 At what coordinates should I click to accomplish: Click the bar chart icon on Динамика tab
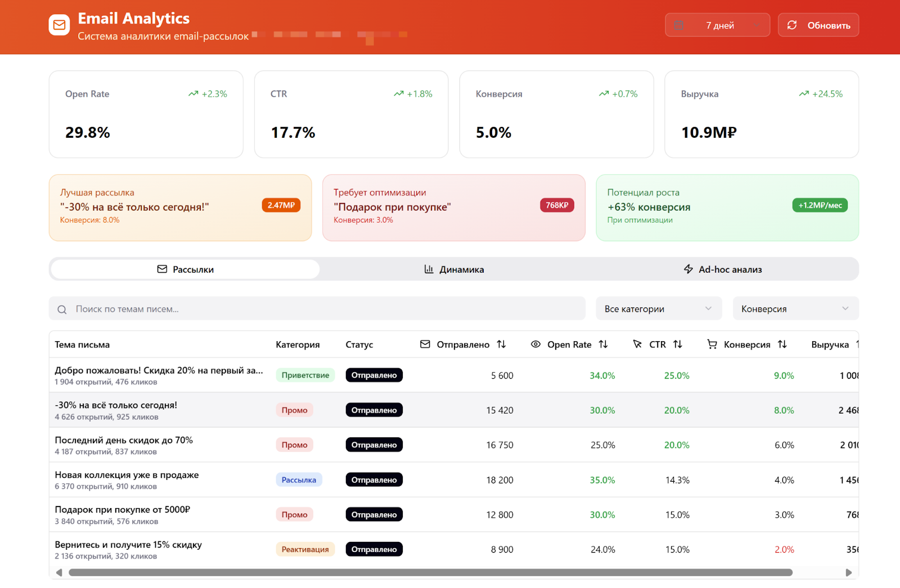[429, 269]
